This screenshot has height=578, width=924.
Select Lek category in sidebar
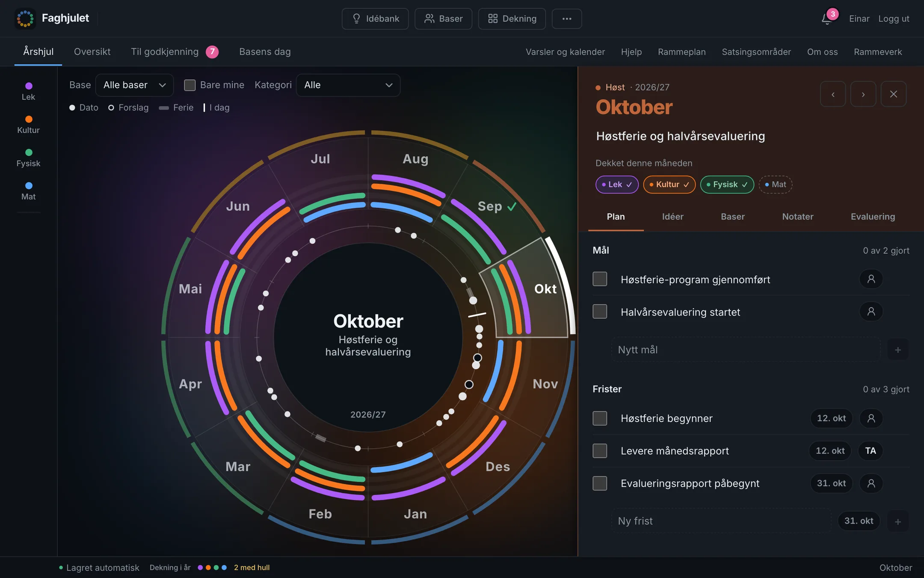click(x=28, y=91)
